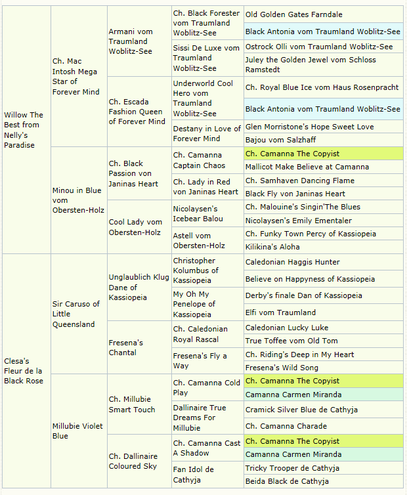This screenshot has height=495, width=407.
Task: Click Old Golden Gates Farndale
Action: tap(294, 14)
